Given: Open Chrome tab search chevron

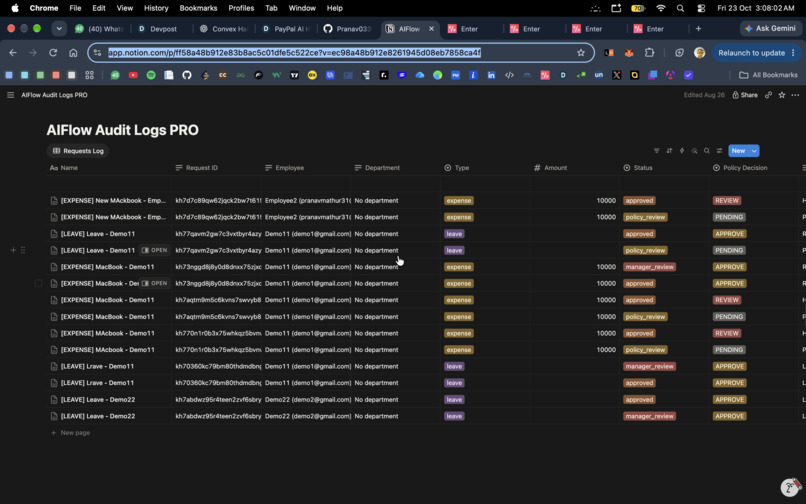Looking at the screenshot, I should 59,29.
